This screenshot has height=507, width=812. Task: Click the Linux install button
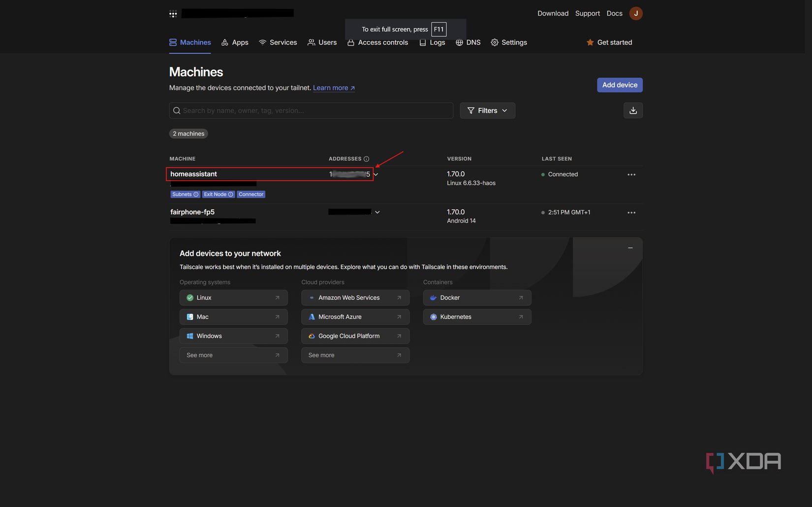pos(234,298)
